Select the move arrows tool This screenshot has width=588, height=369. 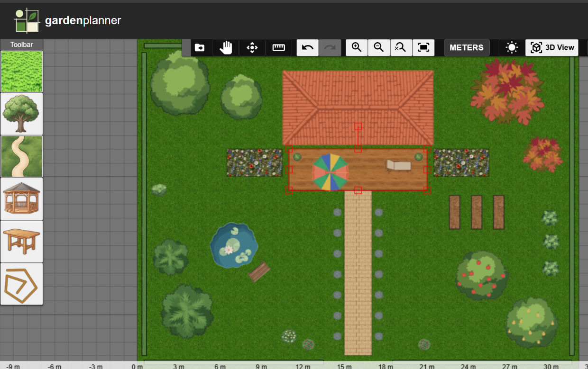pos(252,47)
